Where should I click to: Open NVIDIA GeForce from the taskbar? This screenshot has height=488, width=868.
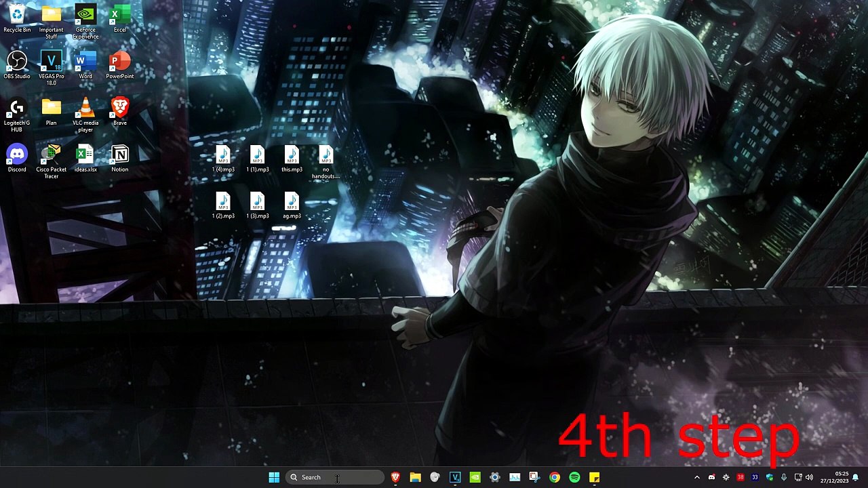tap(475, 477)
